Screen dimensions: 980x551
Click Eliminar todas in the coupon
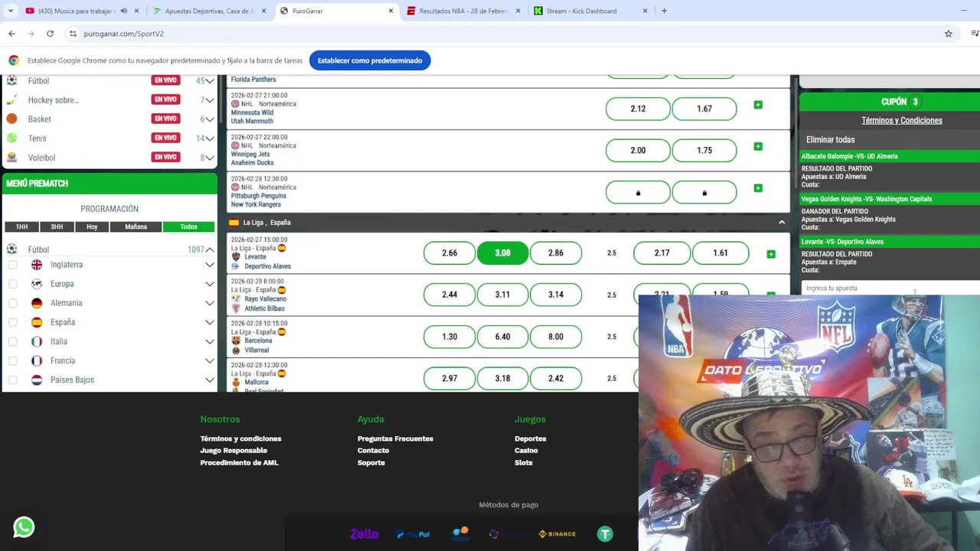point(830,139)
